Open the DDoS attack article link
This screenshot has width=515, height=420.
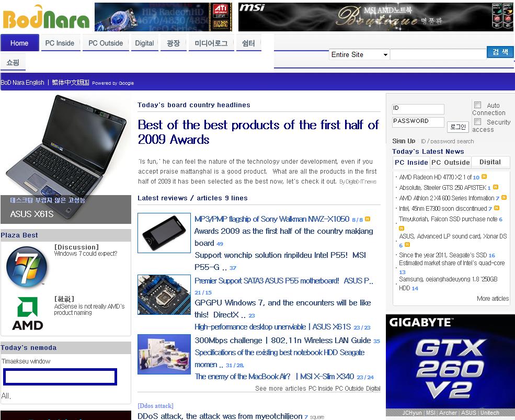[220, 416]
